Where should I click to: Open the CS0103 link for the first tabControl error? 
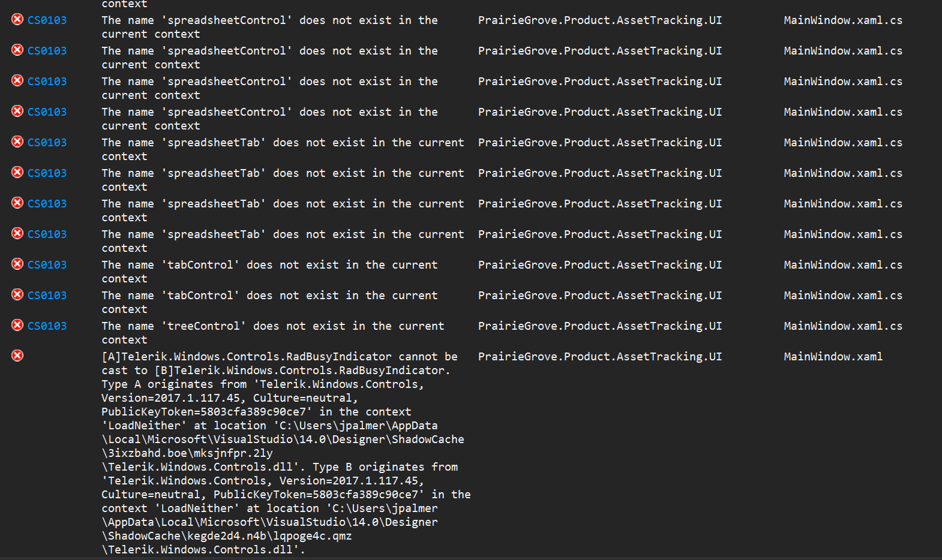coord(47,265)
